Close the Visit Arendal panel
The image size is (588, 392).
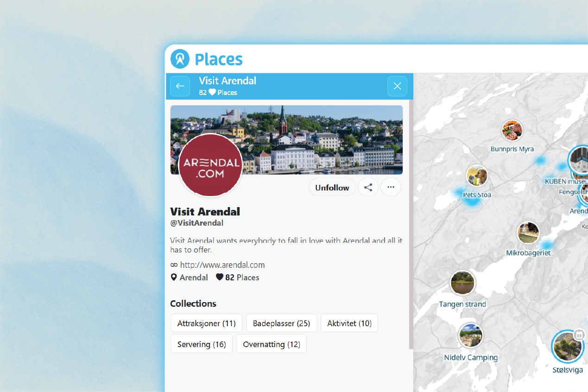coord(397,86)
